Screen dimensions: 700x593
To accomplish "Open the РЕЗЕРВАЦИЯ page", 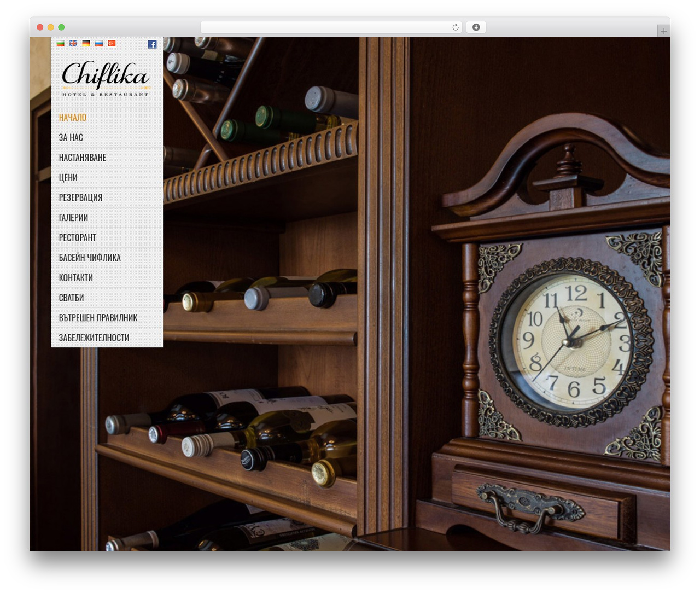I will 107,197.
